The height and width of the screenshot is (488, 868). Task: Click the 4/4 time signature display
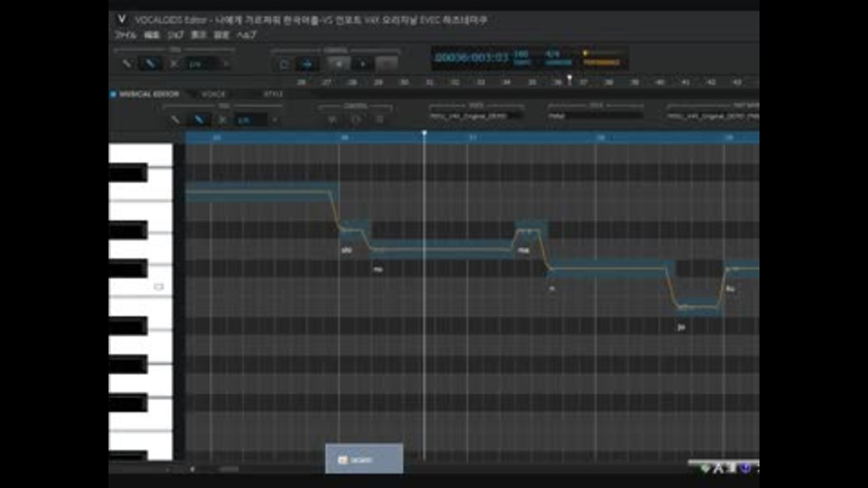point(552,54)
